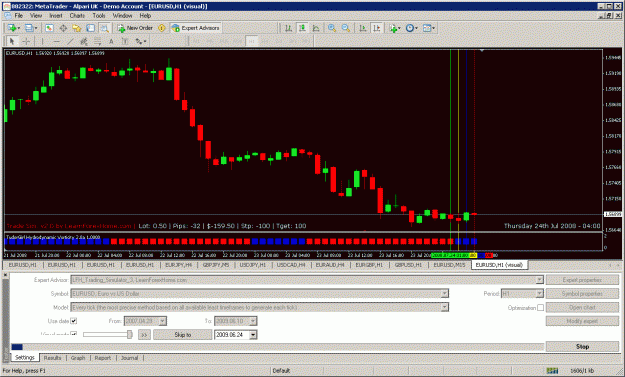The image size is (625, 377).
Task: Launch MetaEditor from the toolbar
Action: click(162, 28)
